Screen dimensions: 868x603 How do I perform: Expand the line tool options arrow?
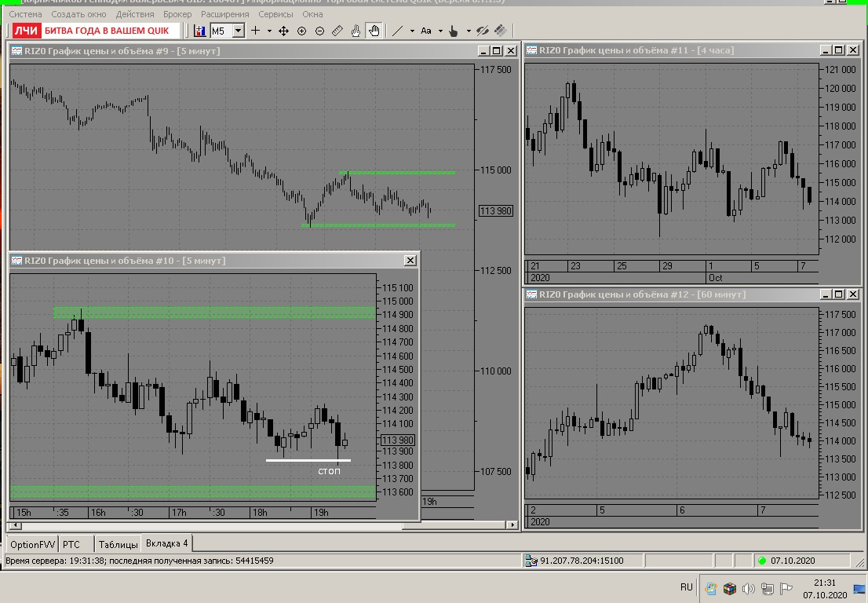tap(412, 31)
